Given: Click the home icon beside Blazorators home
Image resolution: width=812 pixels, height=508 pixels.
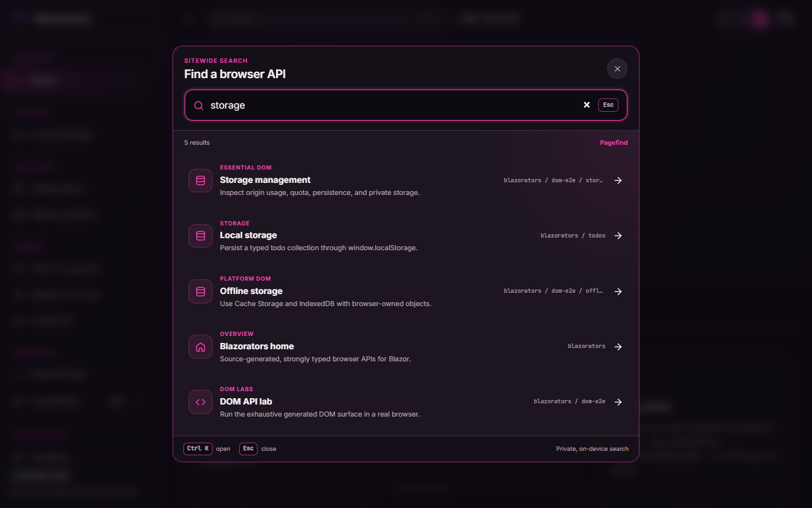Looking at the screenshot, I should pos(200,347).
